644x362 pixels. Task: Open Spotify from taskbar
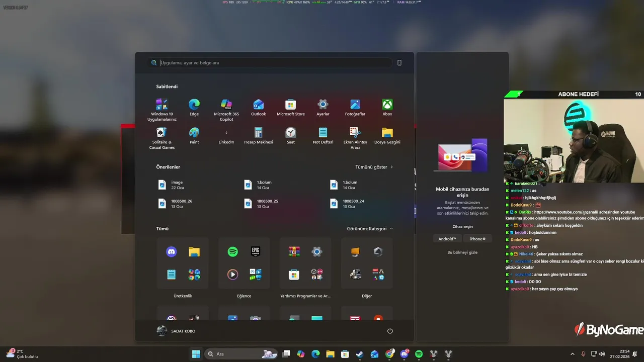[419, 354]
